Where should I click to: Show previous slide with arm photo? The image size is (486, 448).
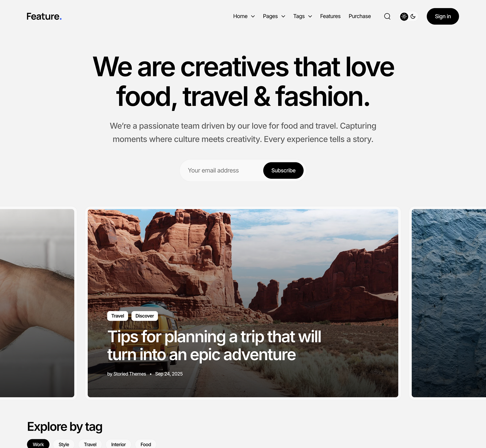coord(37,303)
